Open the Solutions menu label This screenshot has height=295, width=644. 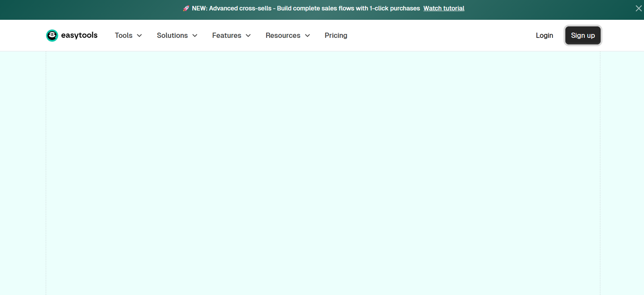click(172, 35)
